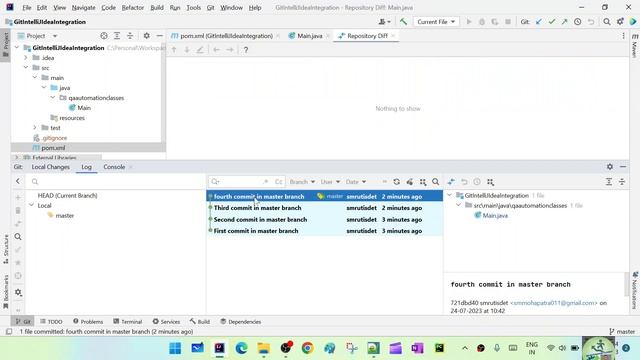Click Collapse All icon in Project panel

click(x=130, y=36)
